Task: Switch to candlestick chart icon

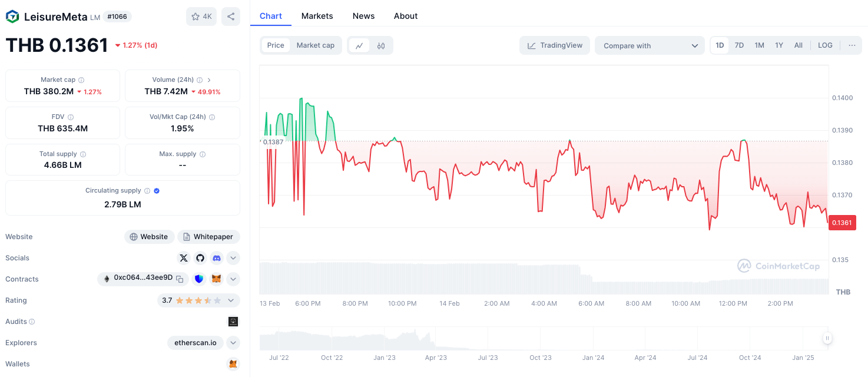Action: (x=381, y=45)
